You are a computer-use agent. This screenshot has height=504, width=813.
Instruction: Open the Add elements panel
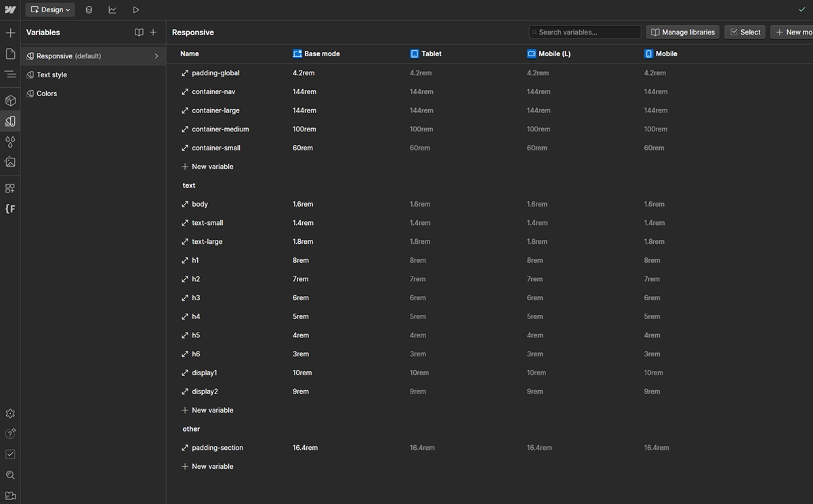pyautogui.click(x=10, y=33)
